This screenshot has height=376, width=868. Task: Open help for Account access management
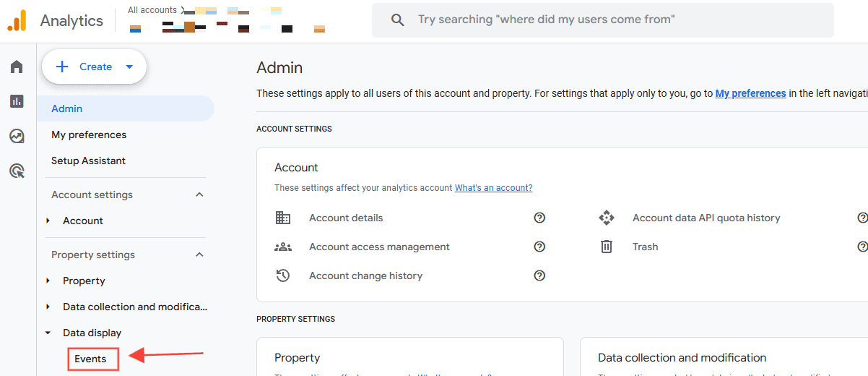point(539,247)
